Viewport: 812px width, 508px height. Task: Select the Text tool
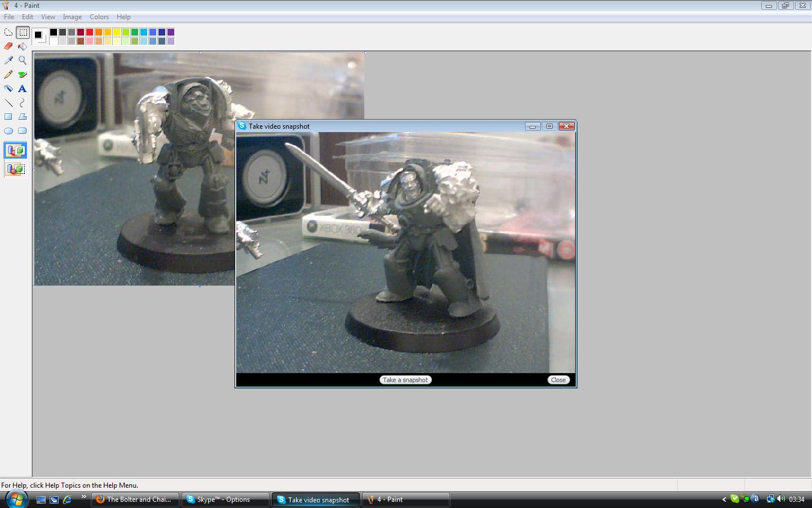point(23,89)
